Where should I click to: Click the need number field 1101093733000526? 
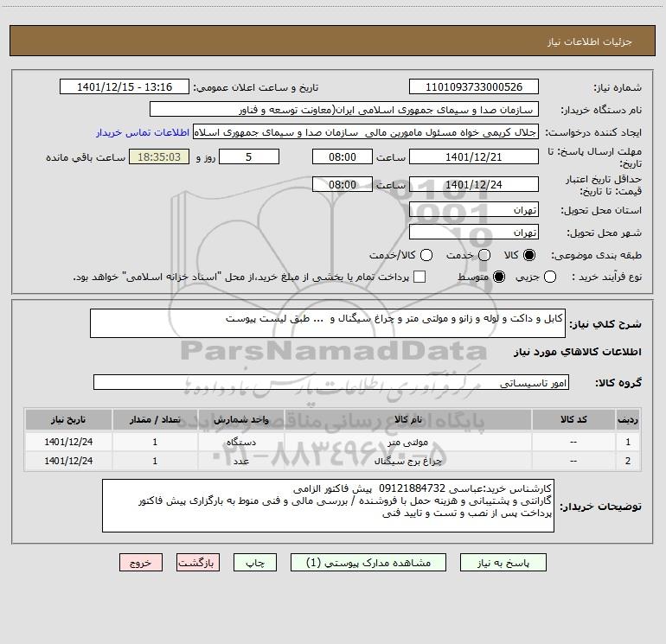point(474,87)
